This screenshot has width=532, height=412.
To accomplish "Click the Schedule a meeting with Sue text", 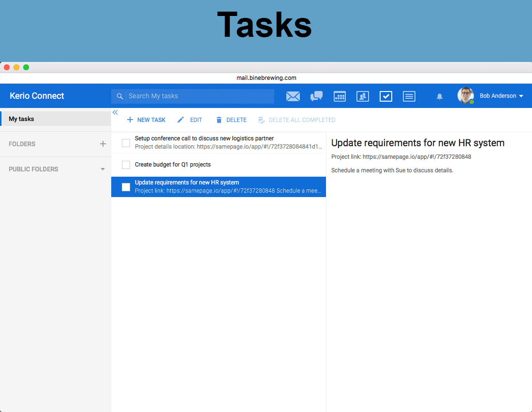I will tap(392, 170).
